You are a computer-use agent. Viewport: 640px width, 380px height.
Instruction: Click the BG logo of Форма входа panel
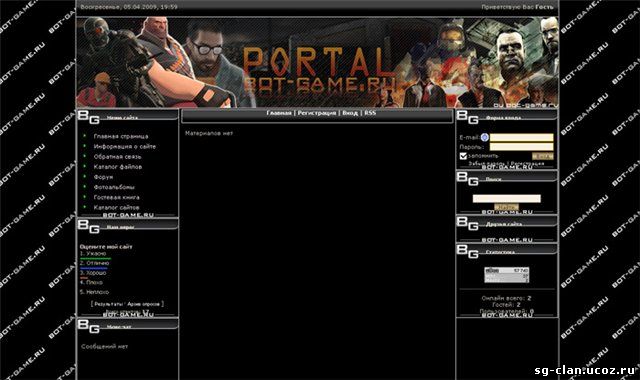click(x=467, y=117)
